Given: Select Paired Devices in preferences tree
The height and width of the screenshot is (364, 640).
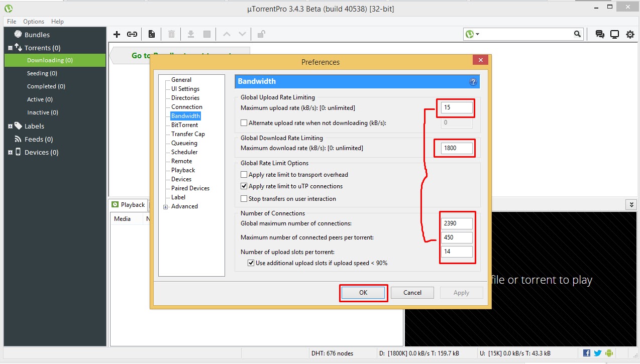Looking at the screenshot, I should click(x=190, y=188).
